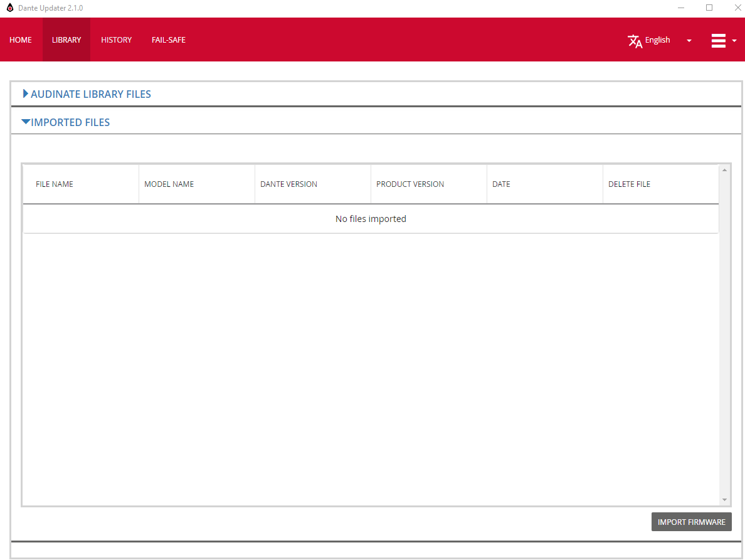
Task: Click the arrow beside the hamburger menu
Action: pyautogui.click(x=734, y=41)
